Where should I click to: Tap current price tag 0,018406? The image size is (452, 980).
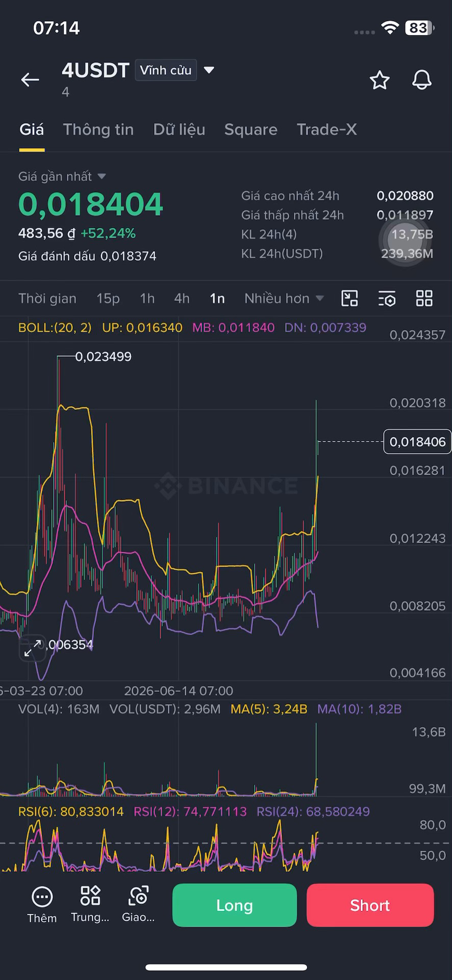click(417, 442)
